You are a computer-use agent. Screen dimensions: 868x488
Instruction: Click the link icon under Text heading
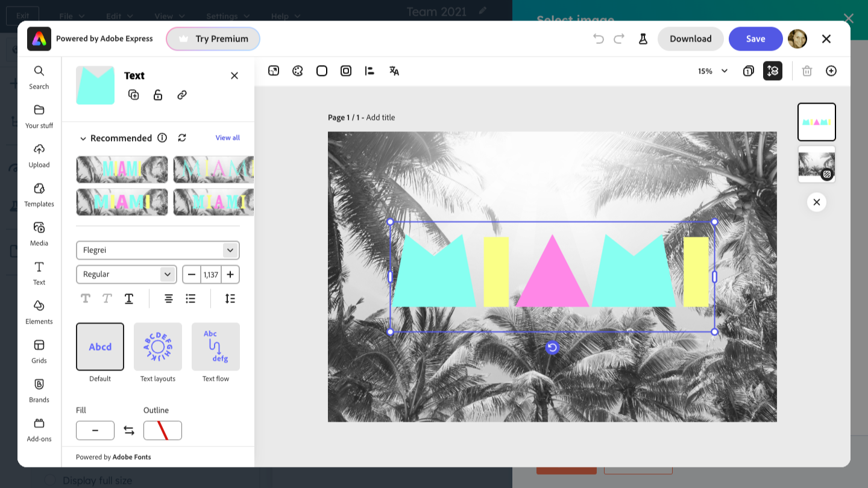point(182,95)
